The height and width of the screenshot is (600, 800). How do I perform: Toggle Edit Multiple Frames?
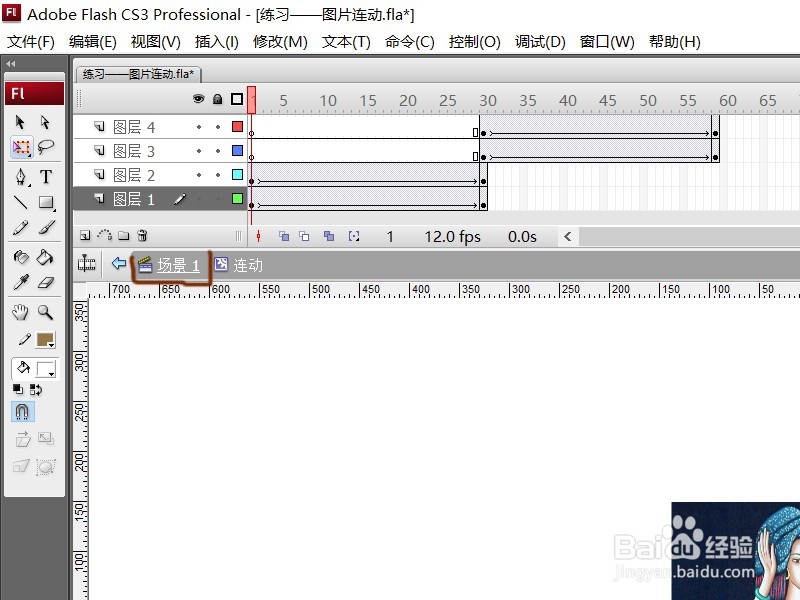[x=329, y=236]
